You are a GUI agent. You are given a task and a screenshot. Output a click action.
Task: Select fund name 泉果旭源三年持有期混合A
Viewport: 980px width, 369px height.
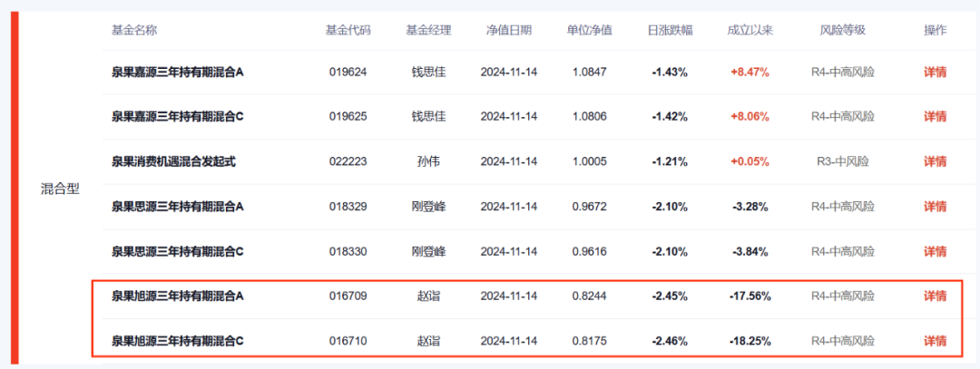tap(178, 296)
